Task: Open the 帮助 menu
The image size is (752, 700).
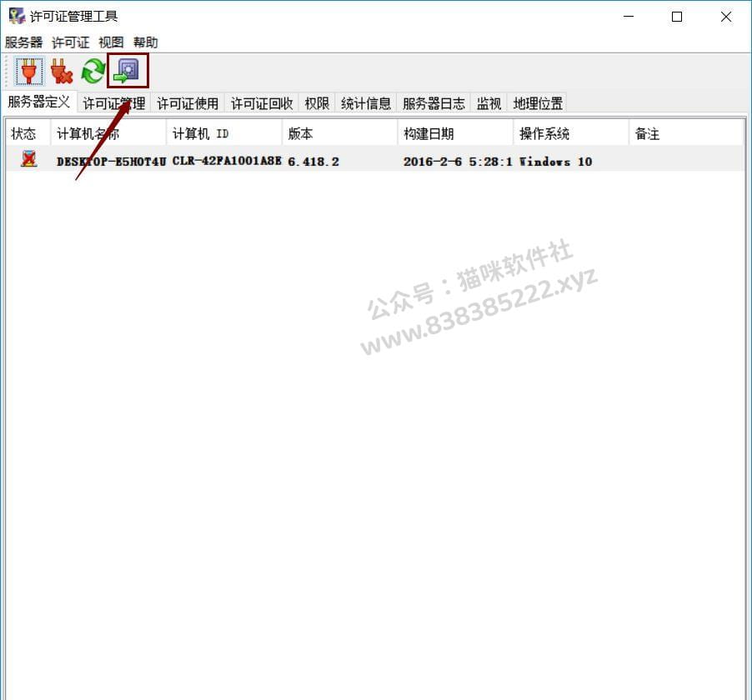Action: click(145, 42)
